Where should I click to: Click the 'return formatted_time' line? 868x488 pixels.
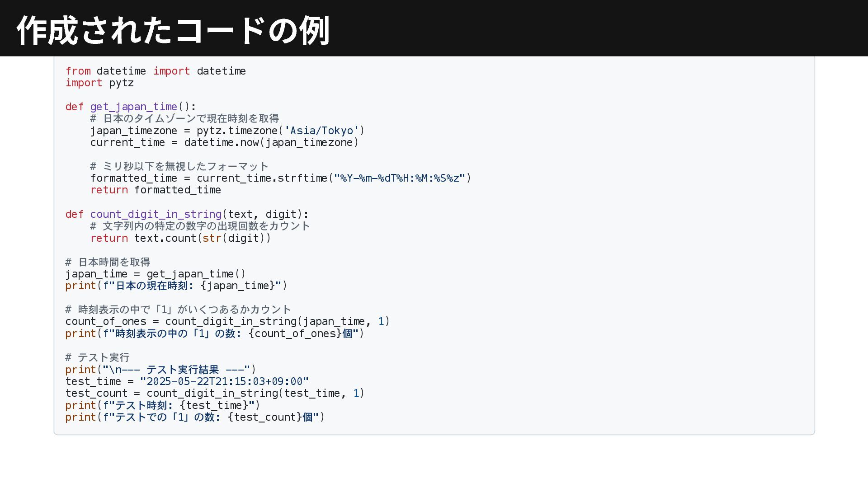coord(156,190)
